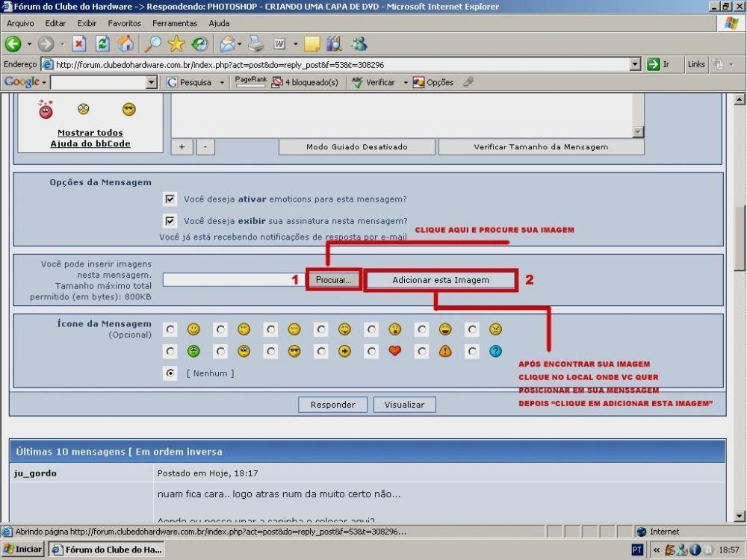Open the Google logo toolbar menu arrow
Image resolution: width=747 pixels, height=560 pixels.
pos(44,82)
